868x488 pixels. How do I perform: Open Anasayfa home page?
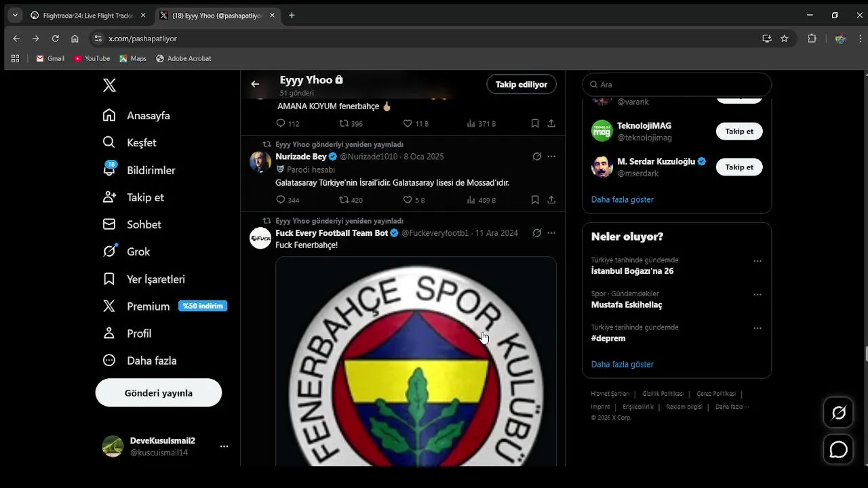click(x=136, y=115)
